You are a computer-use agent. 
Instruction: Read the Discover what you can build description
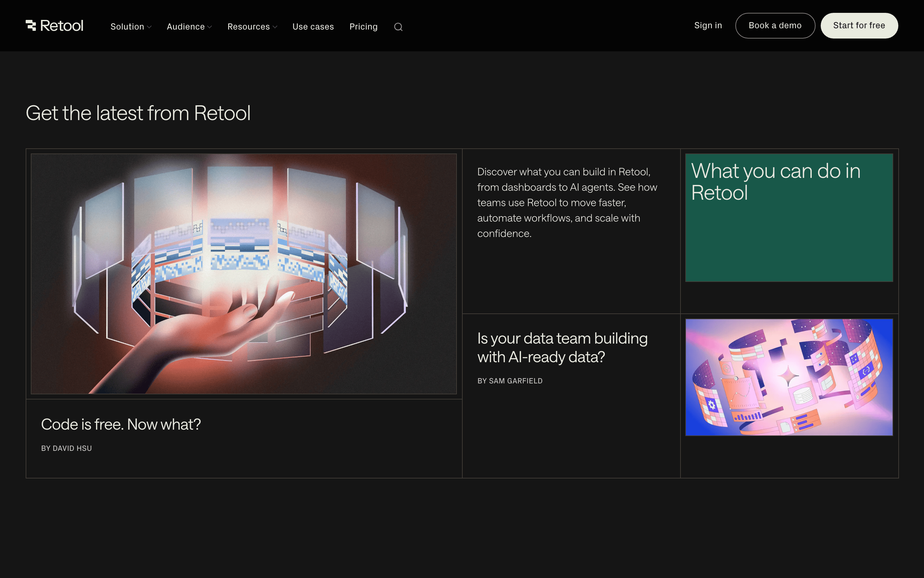567,203
